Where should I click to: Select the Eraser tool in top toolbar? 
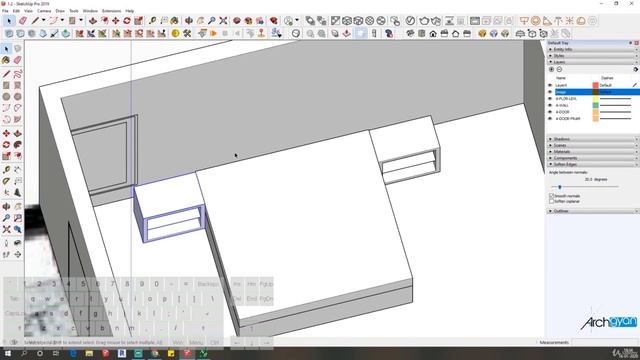click(x=22, y=20)
